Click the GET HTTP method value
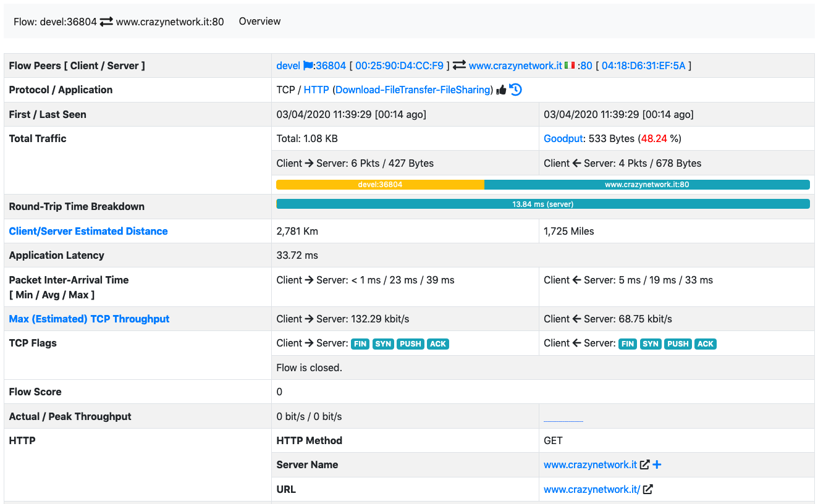 point(554,440)
